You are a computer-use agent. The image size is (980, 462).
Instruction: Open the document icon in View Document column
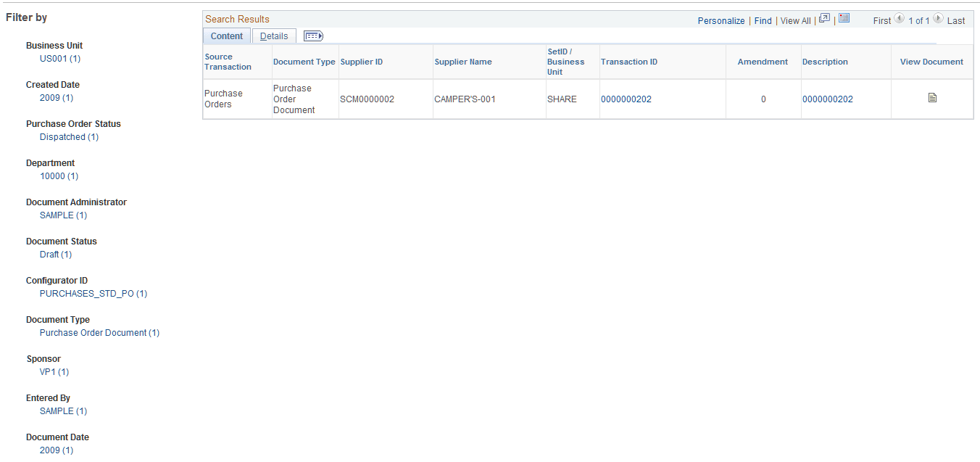932,96
